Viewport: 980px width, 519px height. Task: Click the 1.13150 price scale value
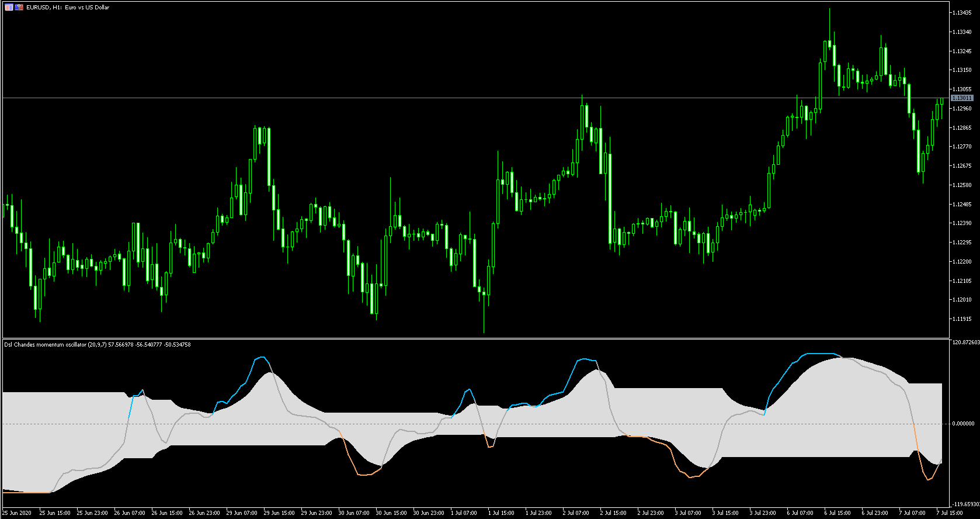pyautogui.click(x=962, y=70)
